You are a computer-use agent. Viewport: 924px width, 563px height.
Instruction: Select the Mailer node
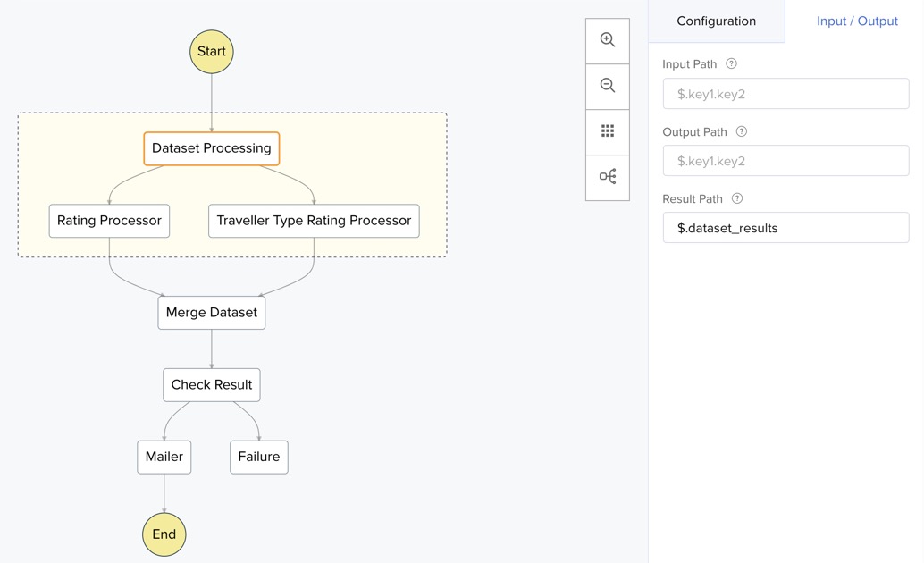point(164,457)
